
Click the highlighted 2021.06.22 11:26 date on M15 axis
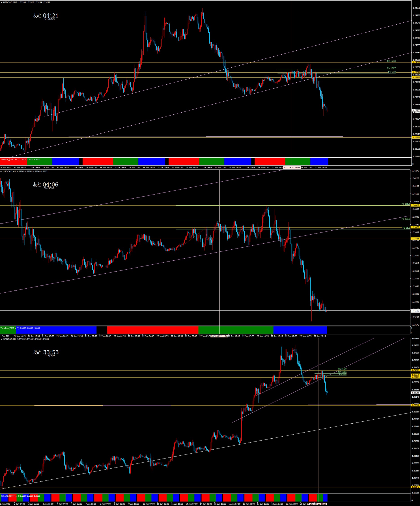(x=292, y=167)
